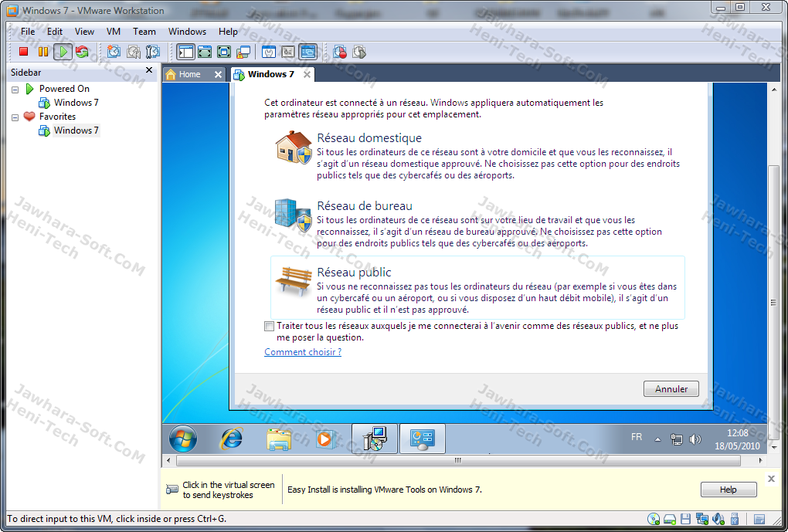Toggle the Console view toolbar icon
The width and height of the screenshot is (788, 532).
click(x=308, y=51)
